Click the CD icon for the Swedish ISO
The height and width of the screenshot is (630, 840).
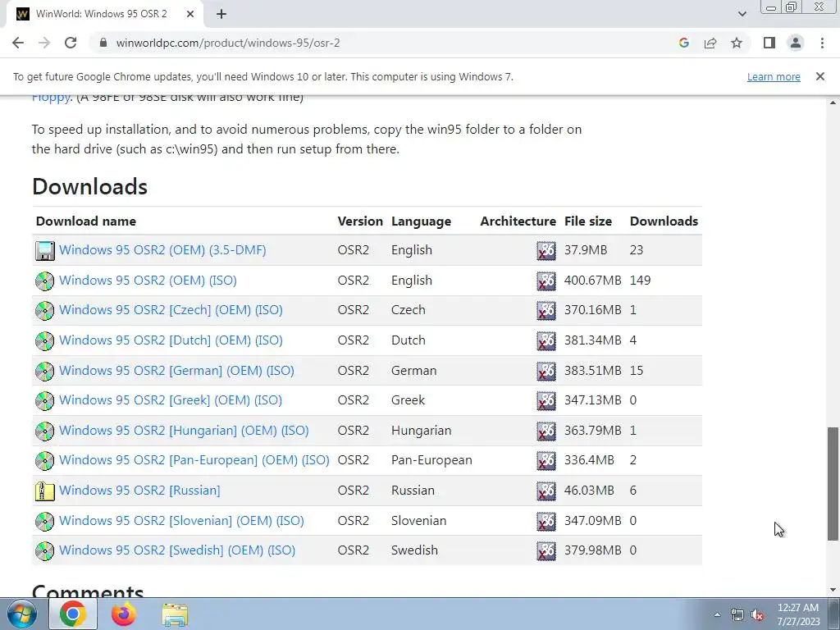(44, 550)
